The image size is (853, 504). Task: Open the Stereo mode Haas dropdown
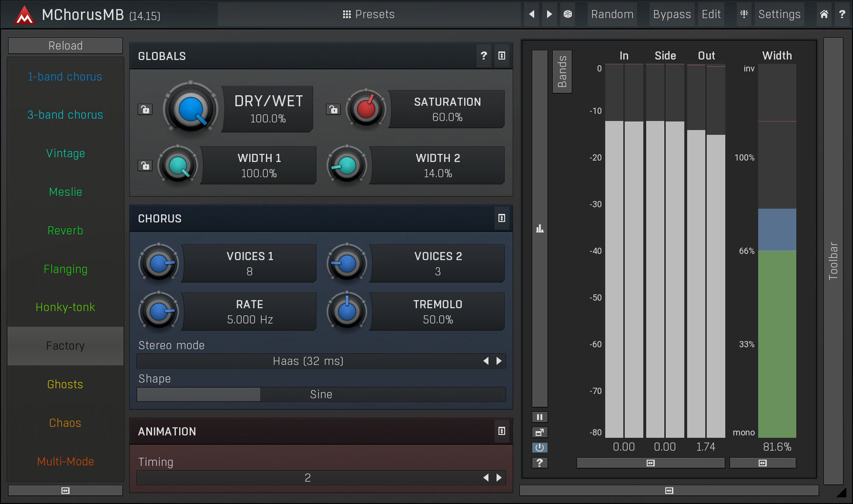pos(308,361)
